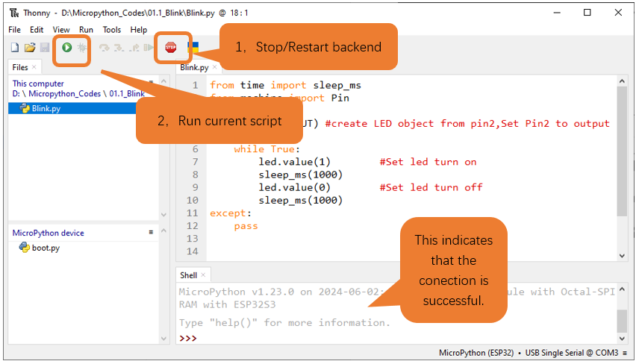The image size is (636, 364).
Task: Click the '#Set led turn on' comment
Action: 428,162
